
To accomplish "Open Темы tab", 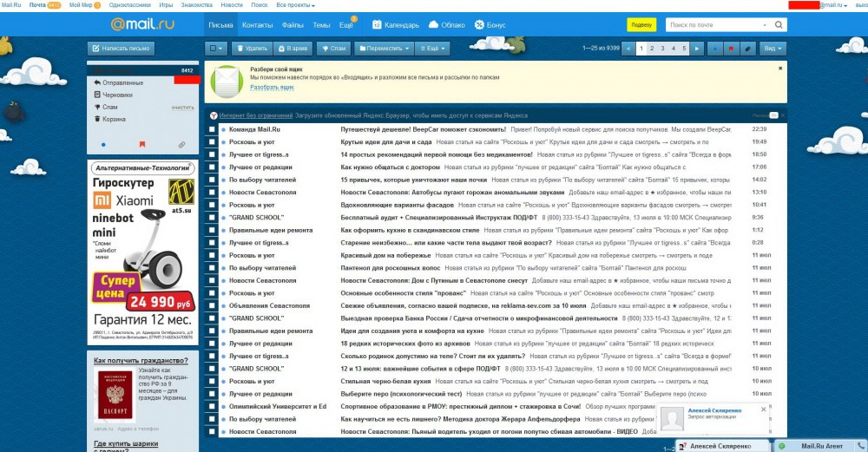I will point(321,25).
